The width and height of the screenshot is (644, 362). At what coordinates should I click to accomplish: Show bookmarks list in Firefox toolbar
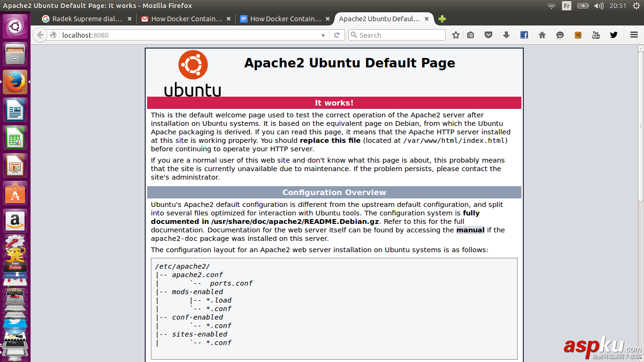coord(471,35)
